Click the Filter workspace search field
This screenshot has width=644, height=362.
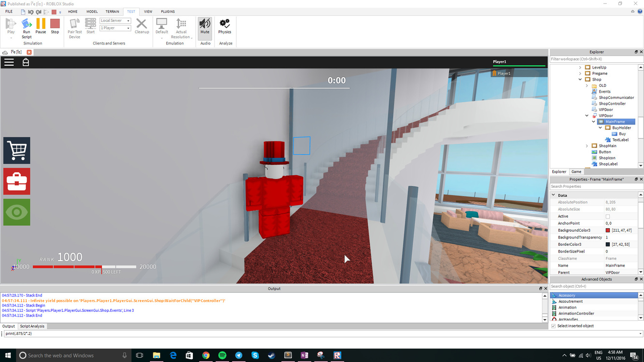[597, 59]
